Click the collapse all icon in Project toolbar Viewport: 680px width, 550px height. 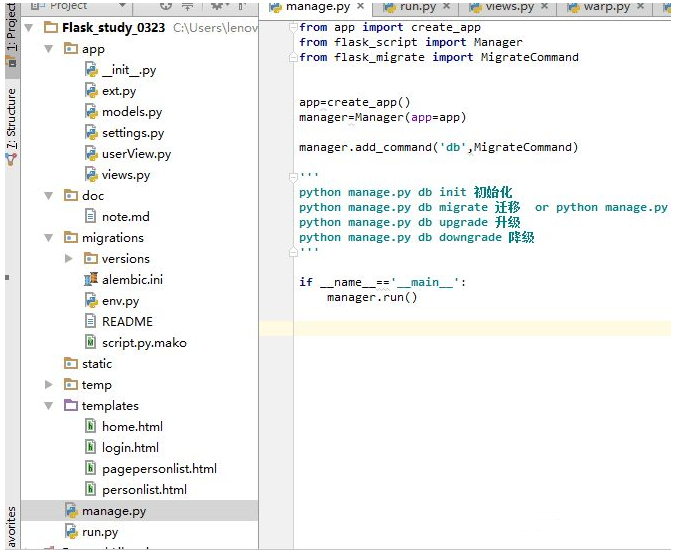(189, 6)
